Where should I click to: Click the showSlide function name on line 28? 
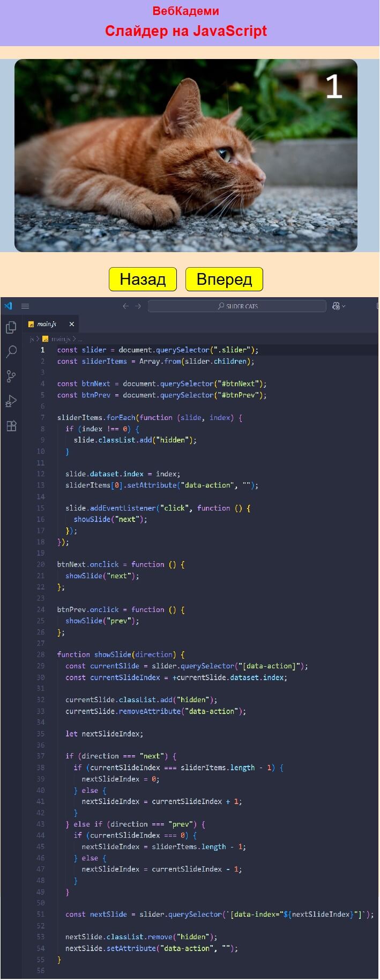pyautogui.click(x=113, y=654)
